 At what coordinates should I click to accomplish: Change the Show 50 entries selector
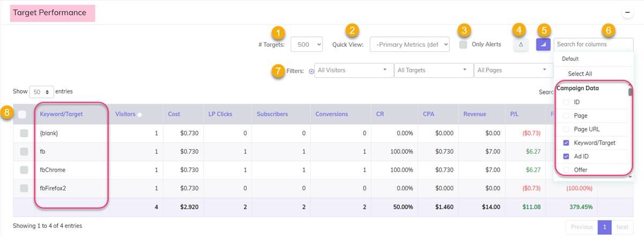(41, 92)
